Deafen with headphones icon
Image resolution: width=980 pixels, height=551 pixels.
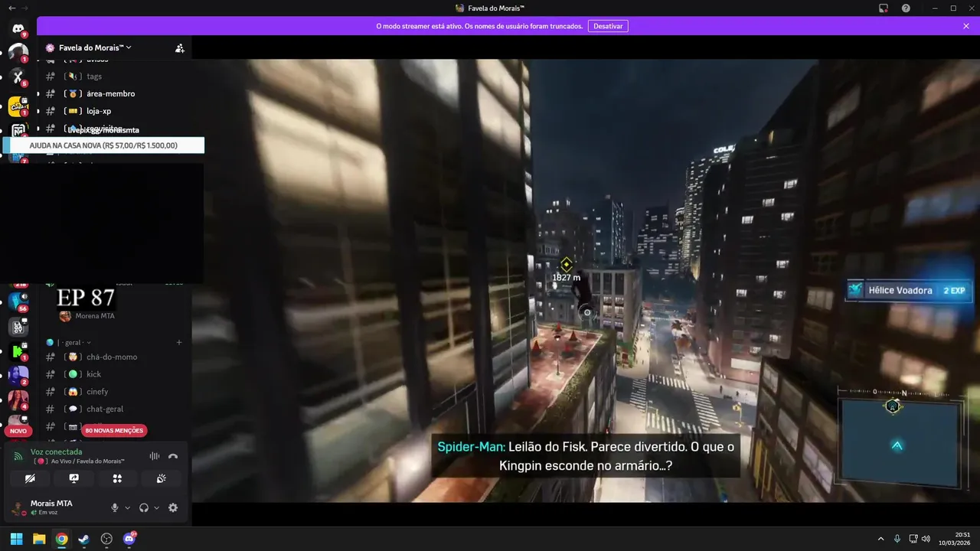point(144,507)
